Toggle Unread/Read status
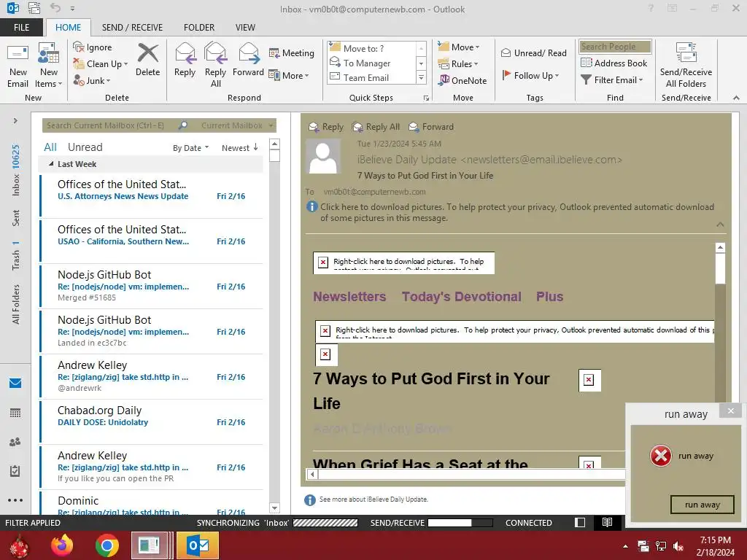The width and height of the screenshot is (747, 560). [533, 52]
